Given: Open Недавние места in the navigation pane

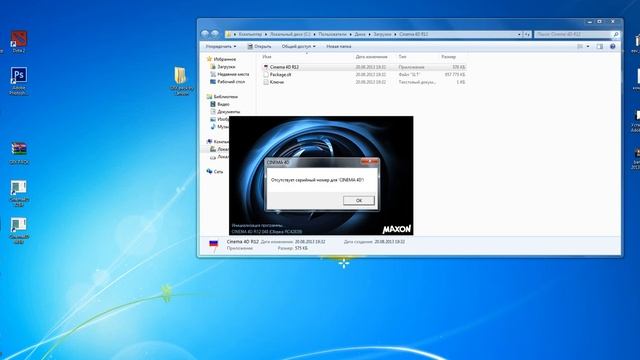Looking at the screenshot, I should pyautogui.click(x=233, y=74).
